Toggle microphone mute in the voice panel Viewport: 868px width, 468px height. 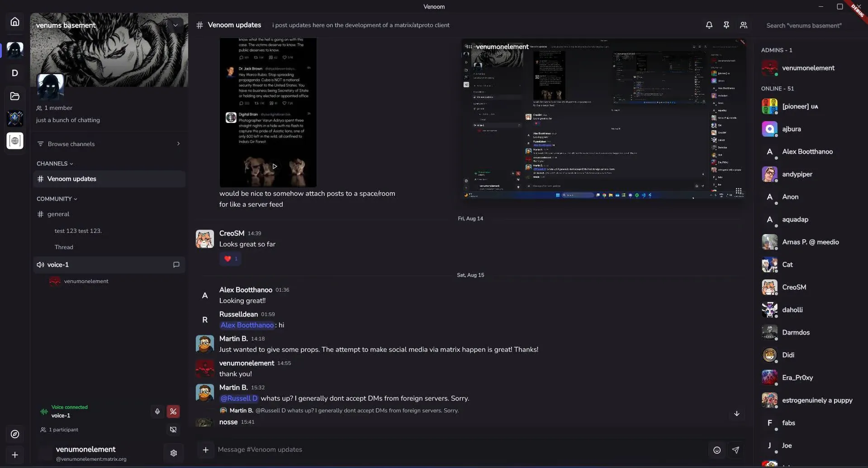pos(157,411)
